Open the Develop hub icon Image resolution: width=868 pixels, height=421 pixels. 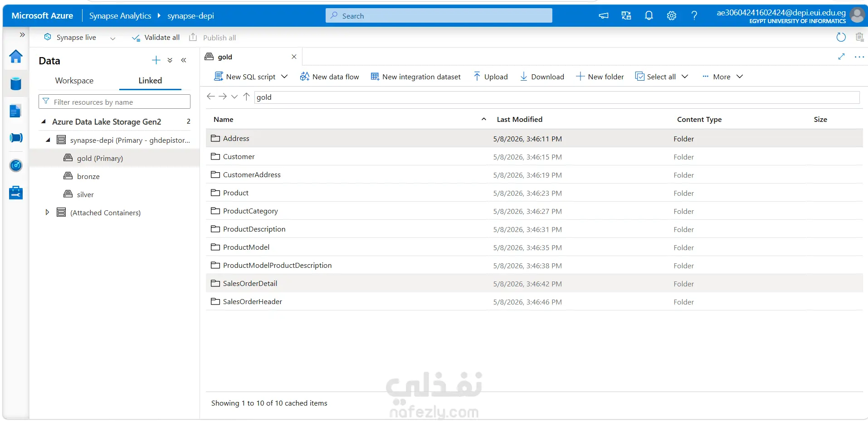coord(15,111)
